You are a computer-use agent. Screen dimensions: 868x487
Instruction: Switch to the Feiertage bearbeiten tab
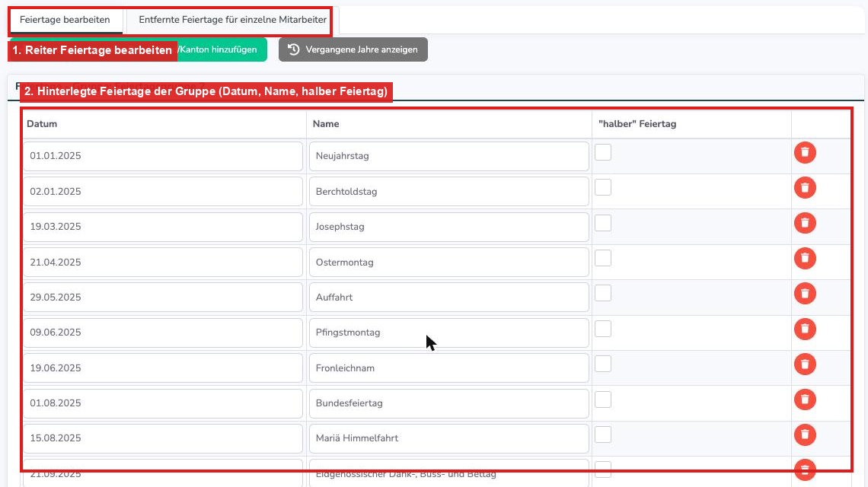(65, 20)
